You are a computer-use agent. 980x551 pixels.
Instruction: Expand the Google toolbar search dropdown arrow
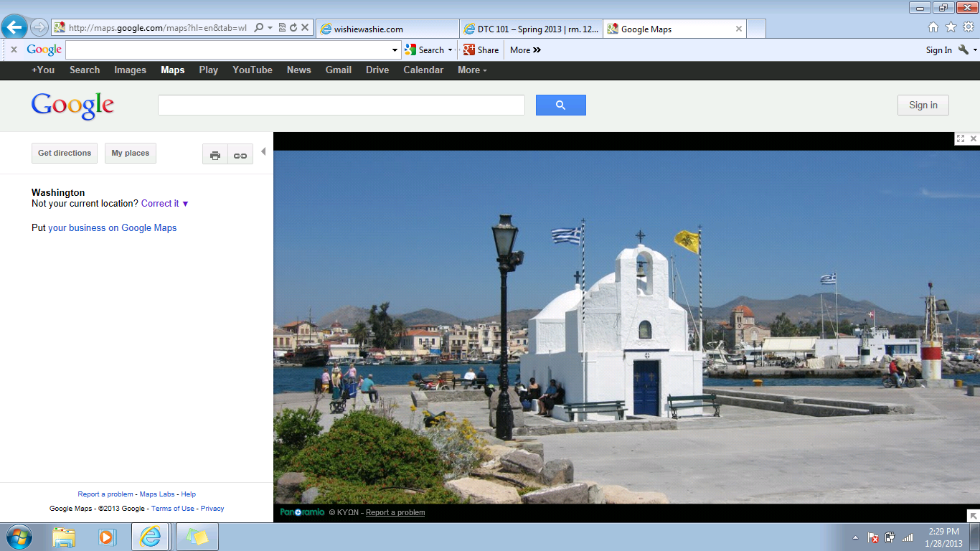[395, 50]
